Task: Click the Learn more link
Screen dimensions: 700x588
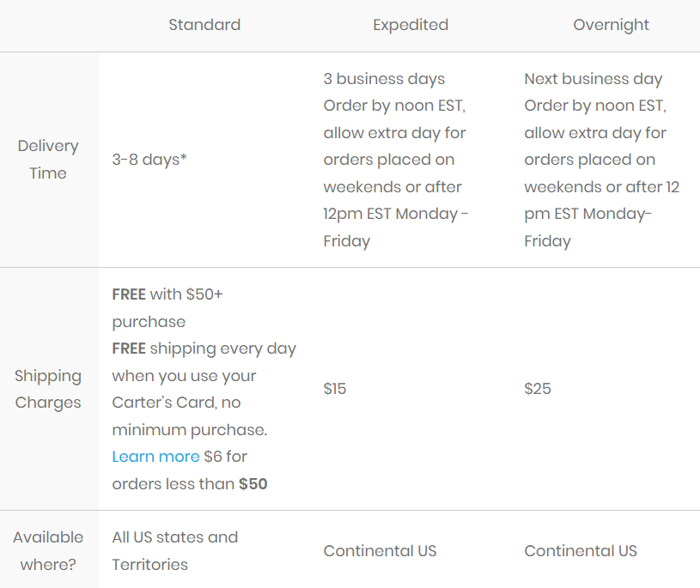Action: 155,457
